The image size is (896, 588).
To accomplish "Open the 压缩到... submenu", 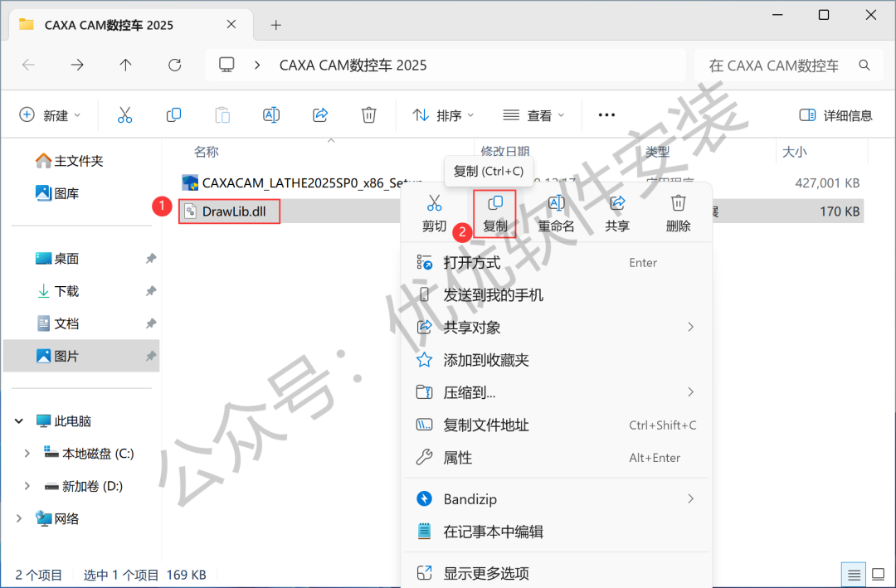I will (556, 392).
